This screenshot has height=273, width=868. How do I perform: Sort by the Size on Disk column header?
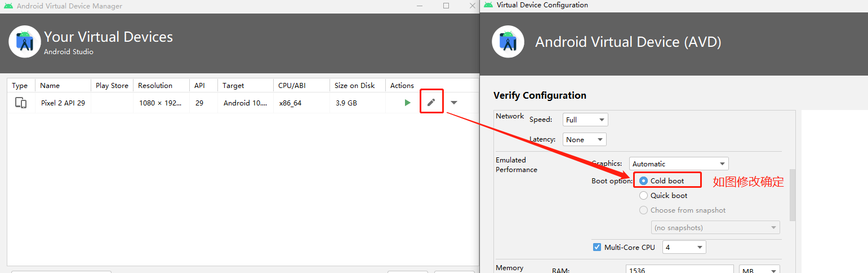pos(357,86)
